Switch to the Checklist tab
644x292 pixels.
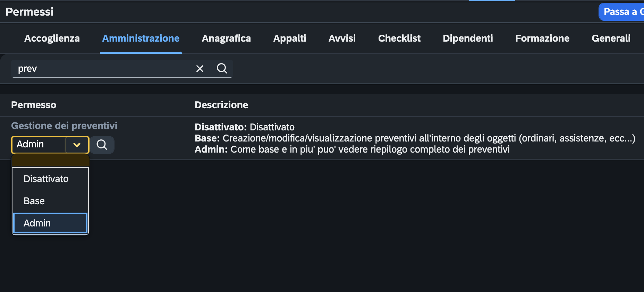[399, 38]
